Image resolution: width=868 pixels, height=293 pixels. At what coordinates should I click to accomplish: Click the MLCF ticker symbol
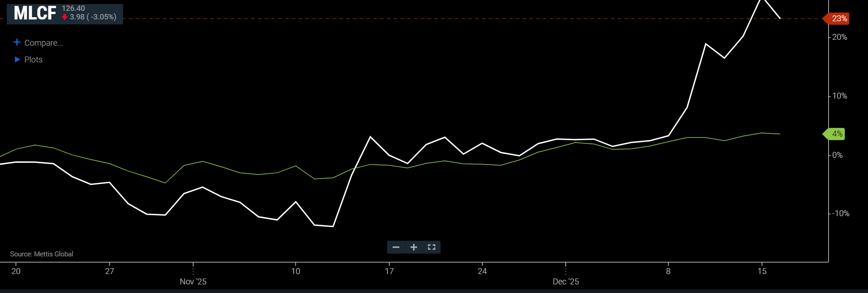pos(35,14)
